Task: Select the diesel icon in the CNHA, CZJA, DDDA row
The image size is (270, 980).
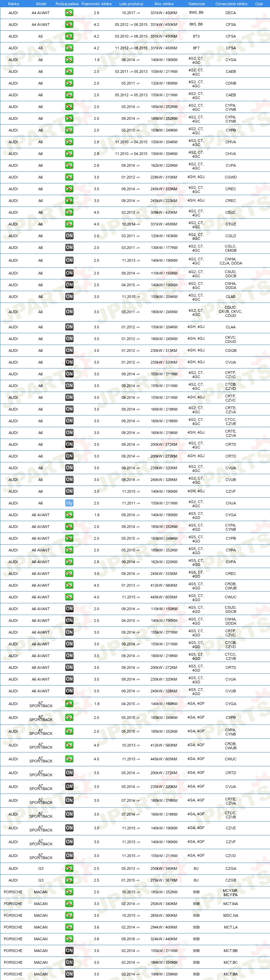Action: click(x=69, y=260)
